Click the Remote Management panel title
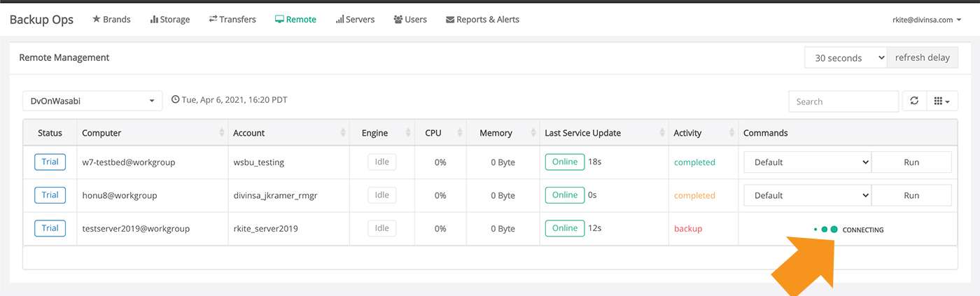This screenshot has width=980, height=296. [64, 57]
